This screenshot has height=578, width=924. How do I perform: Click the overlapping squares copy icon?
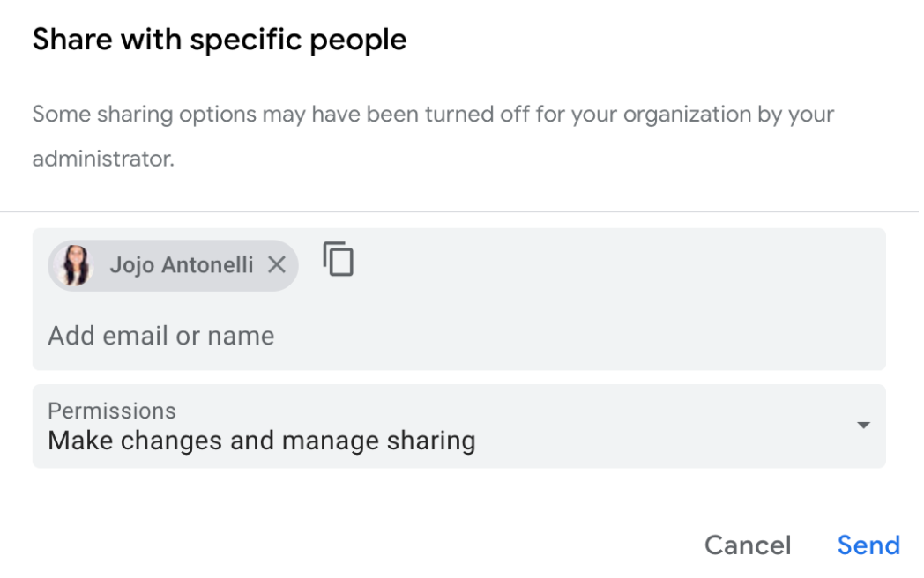coord(338,260)
